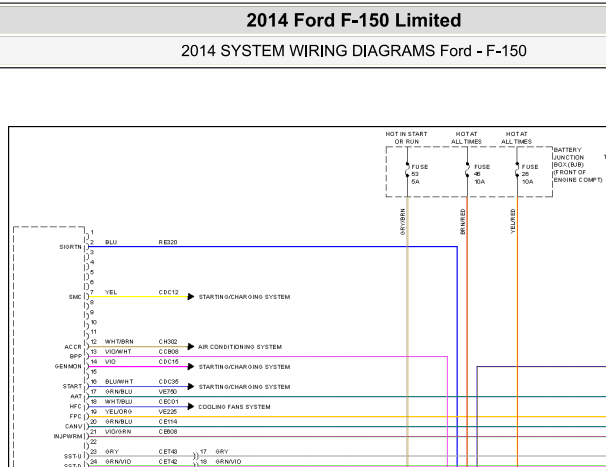Click circuit code 'CDC35'
Viewport: 606px width, 467px height.
pyautogui.click(x=169, y=382)
